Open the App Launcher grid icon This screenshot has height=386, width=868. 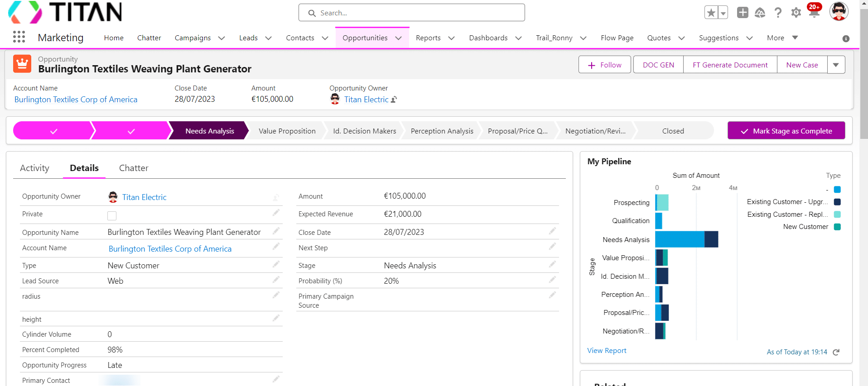pos(19,37)
